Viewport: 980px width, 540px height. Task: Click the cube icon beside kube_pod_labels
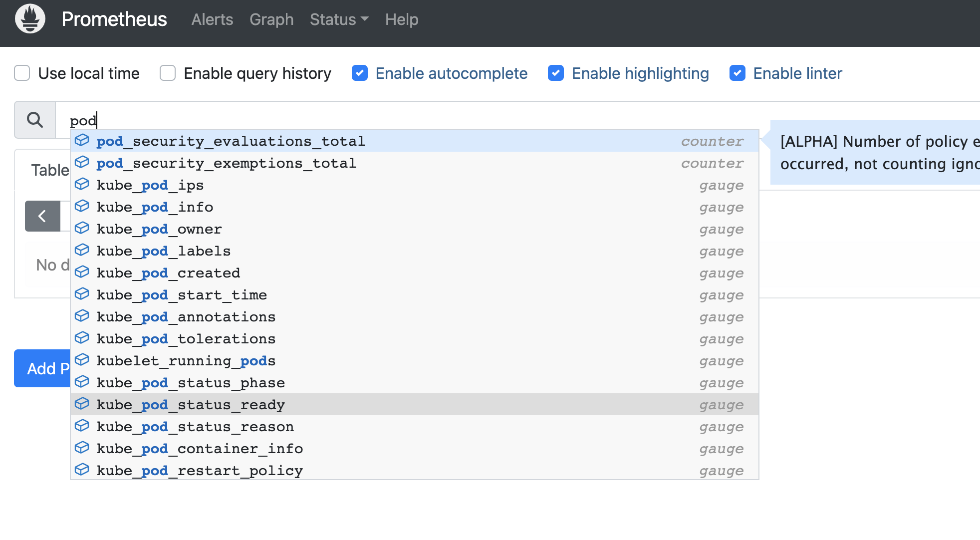[x=82, y=250]
